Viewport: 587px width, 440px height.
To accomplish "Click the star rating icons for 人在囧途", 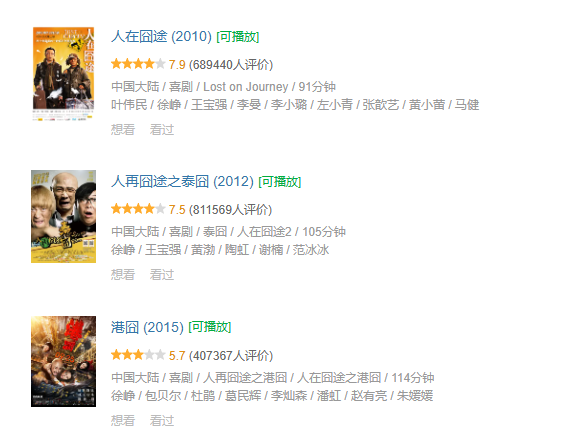I will coord(138,64).
